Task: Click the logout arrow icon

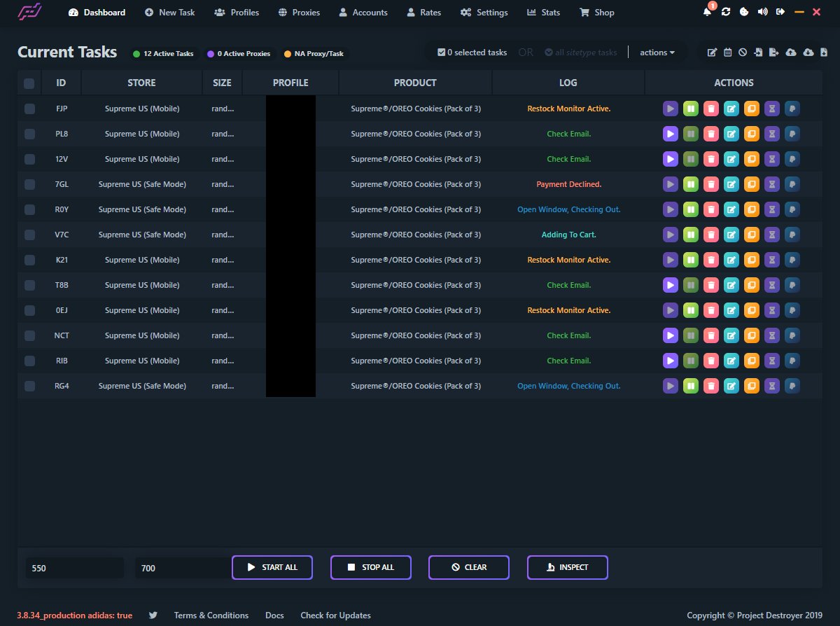Action: [780, 12]
